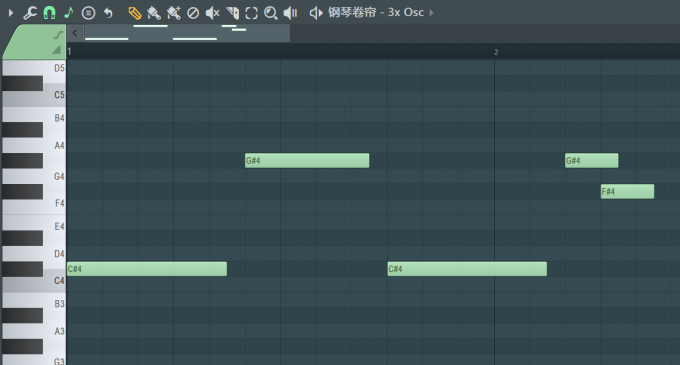Select the mute tool speaker icon
This screenshot has width=680, height=365.
212,13
